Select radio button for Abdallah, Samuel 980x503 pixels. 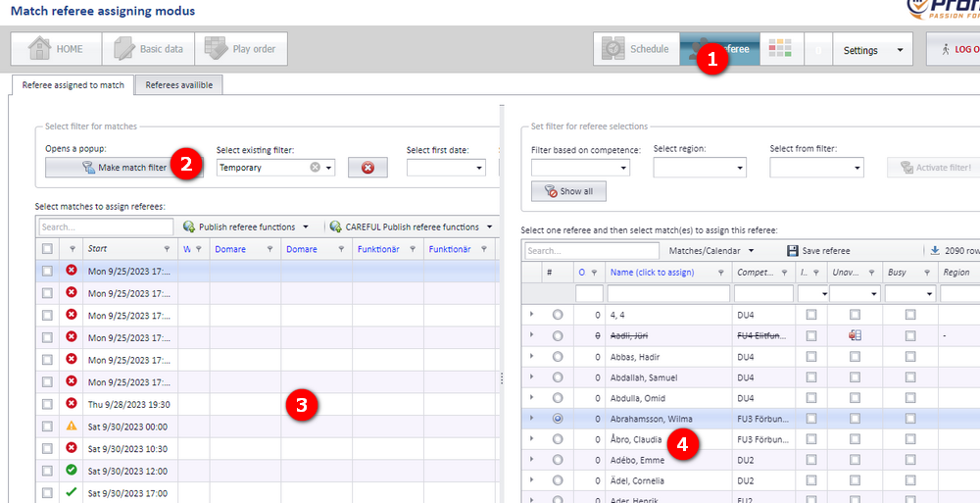[558, 377]
